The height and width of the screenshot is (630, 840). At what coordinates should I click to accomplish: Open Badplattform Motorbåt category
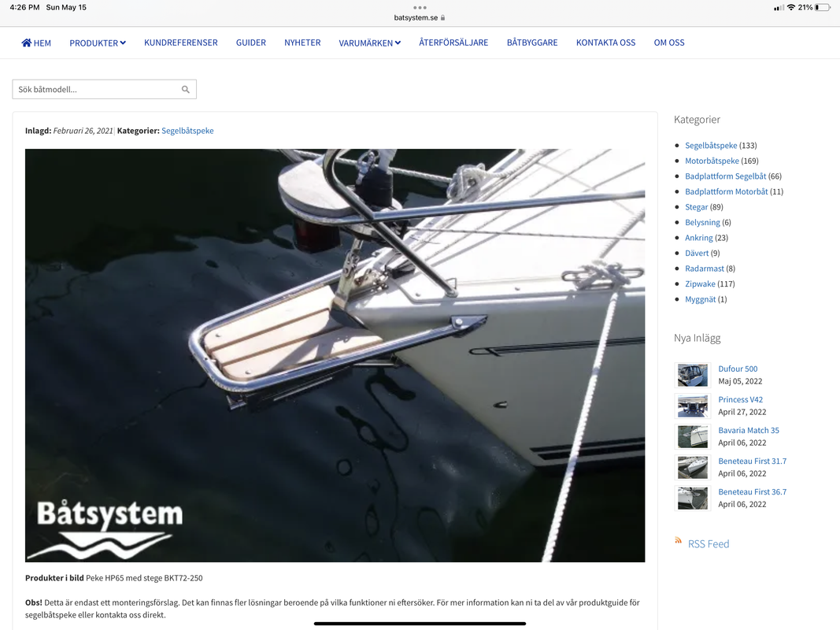coord(727,192)
